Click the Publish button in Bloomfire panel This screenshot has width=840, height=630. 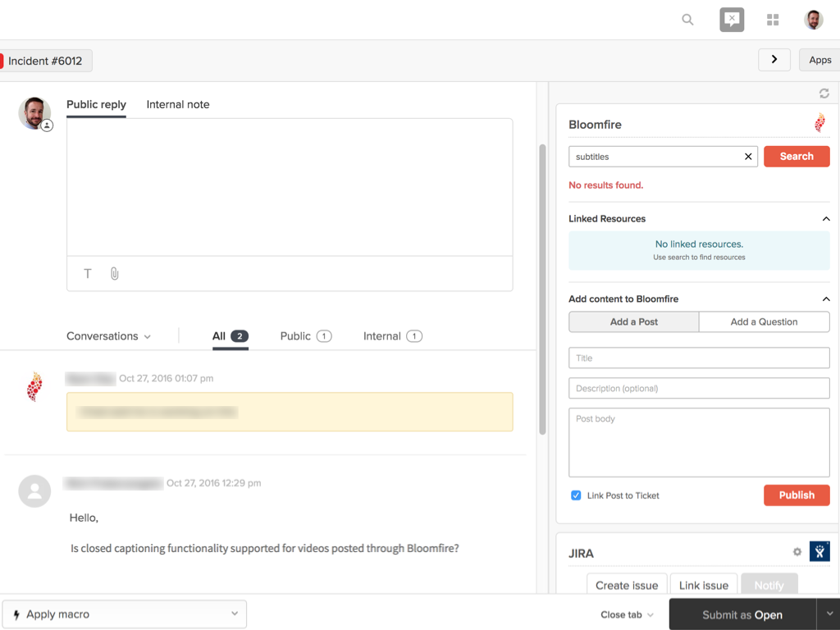pyautogui.click(x=797, y=495)
